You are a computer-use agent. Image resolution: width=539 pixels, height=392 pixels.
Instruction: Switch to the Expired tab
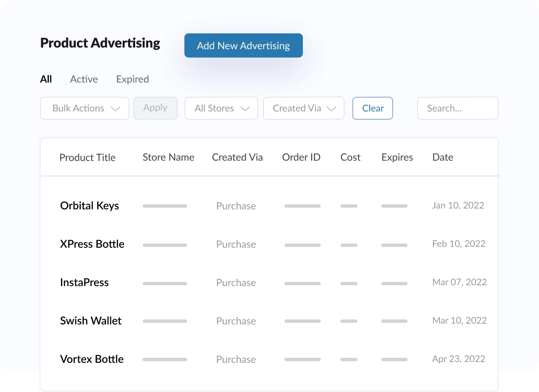click(132, 79)
